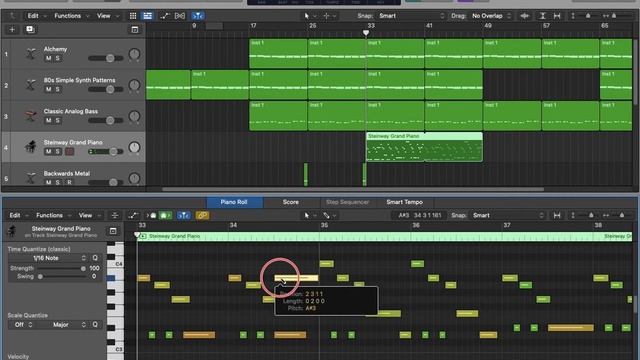Toggle Catch playhead in tracks toolbar
This screenshot has width=640, height=360.
click(198, 16)
